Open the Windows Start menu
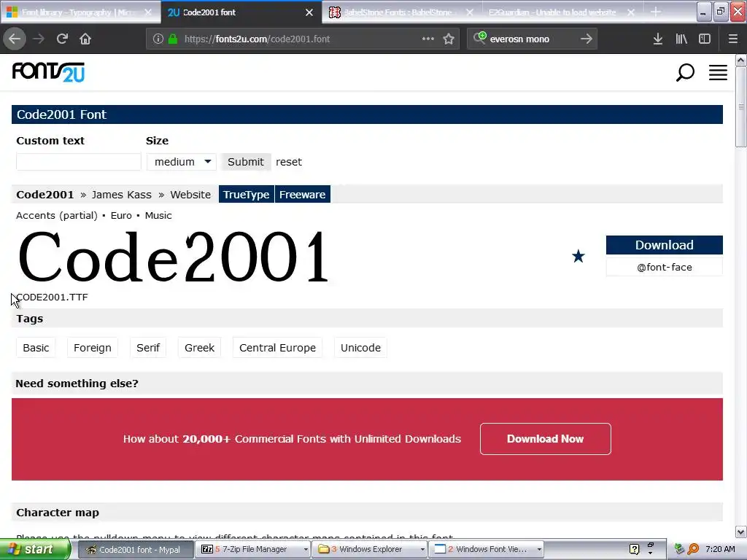747x560 pixels. pos(34,549)
